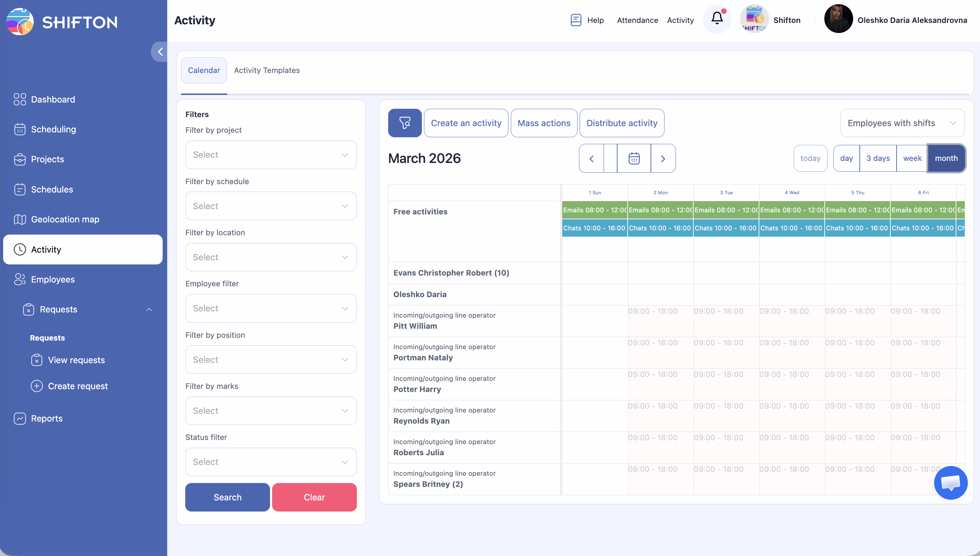Go to previous month arrow
Viewport: 980px width, 556px height.
click(x=591, y=158)
